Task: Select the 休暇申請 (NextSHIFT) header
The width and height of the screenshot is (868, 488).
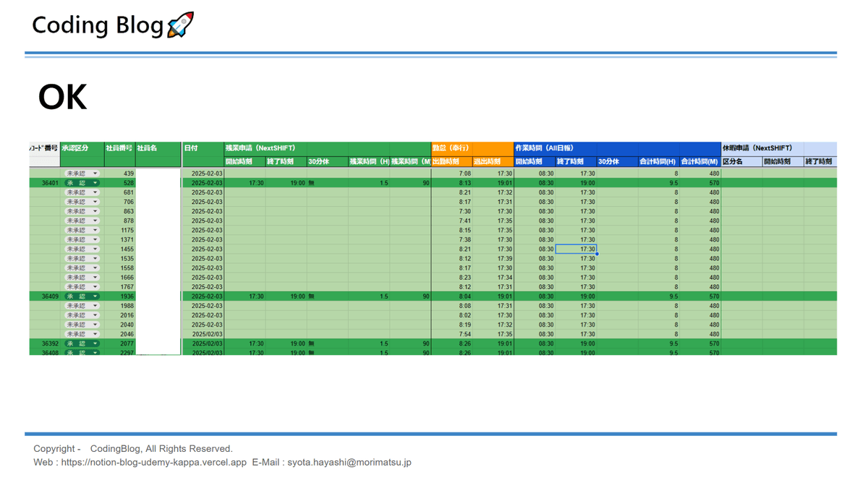Action: coord(757,148)
